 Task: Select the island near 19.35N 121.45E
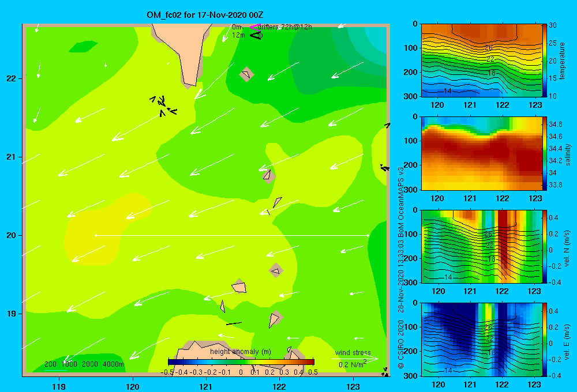point(239,286)
